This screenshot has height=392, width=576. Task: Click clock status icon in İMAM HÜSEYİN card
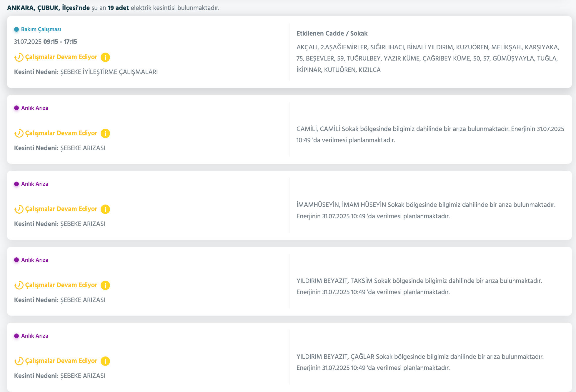(x=19, y=209)
